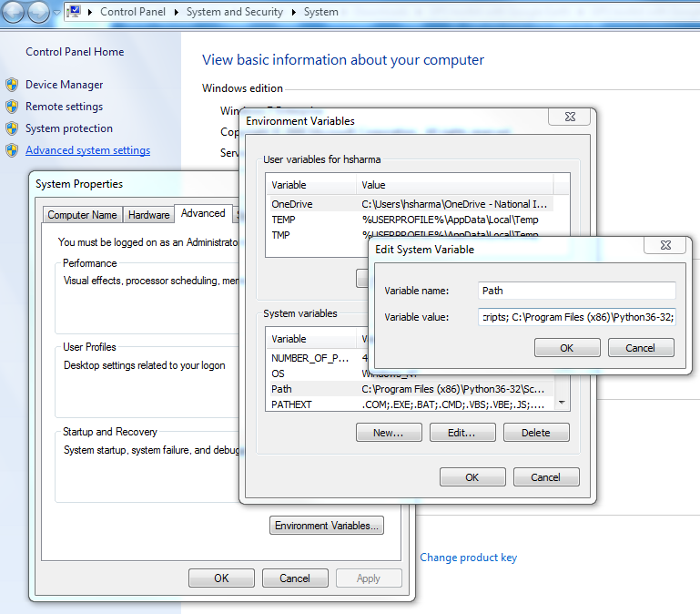Click Cancel in Edit System Variable dialog

point(641,348)
